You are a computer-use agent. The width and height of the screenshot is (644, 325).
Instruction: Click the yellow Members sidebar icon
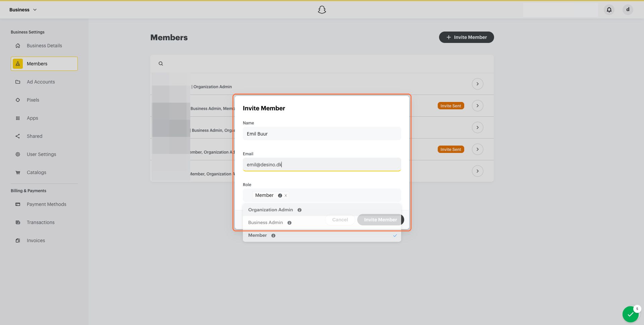18,64
